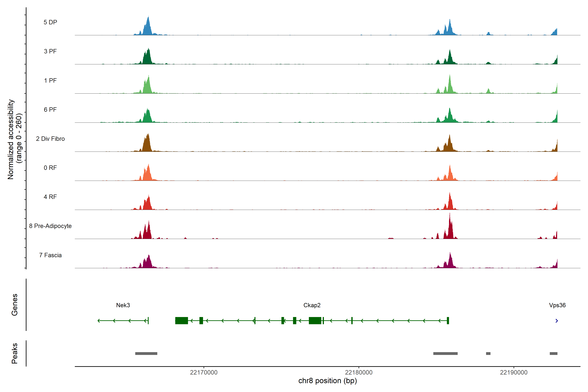Select the 5 DP track label
The width and height of the screenshot is (588, 392).
pyautogui.click(x=50, y=22)
